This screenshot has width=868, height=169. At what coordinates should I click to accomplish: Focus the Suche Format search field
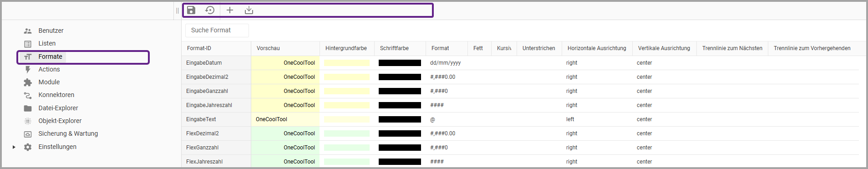[217, 30]
